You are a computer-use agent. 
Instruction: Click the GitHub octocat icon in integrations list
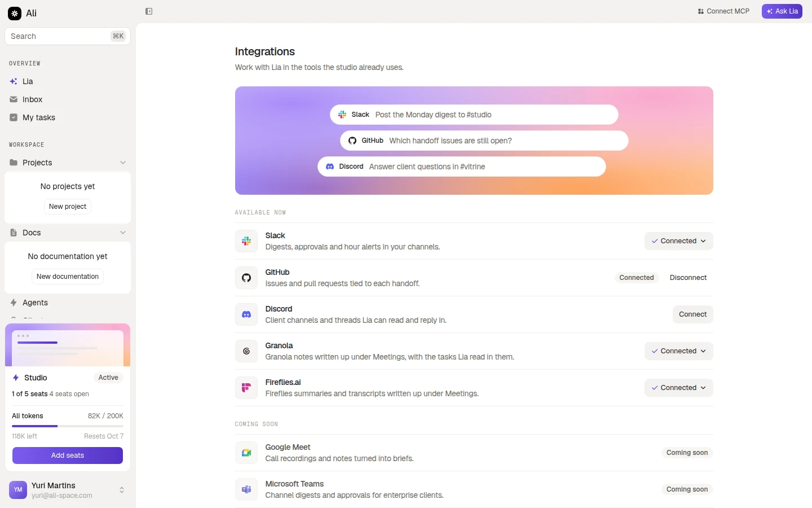tap(246, 278)
